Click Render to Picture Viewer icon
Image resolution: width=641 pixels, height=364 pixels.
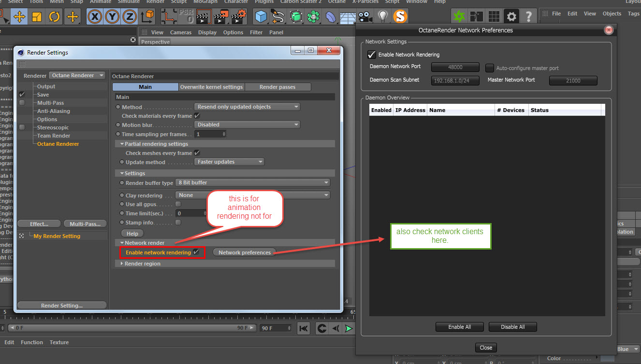(221, 17)
